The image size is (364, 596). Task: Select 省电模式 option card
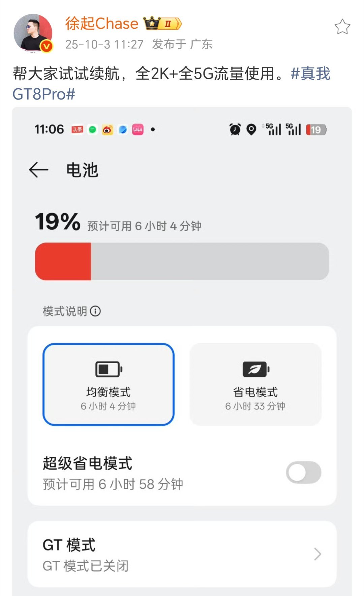(255, 384)
